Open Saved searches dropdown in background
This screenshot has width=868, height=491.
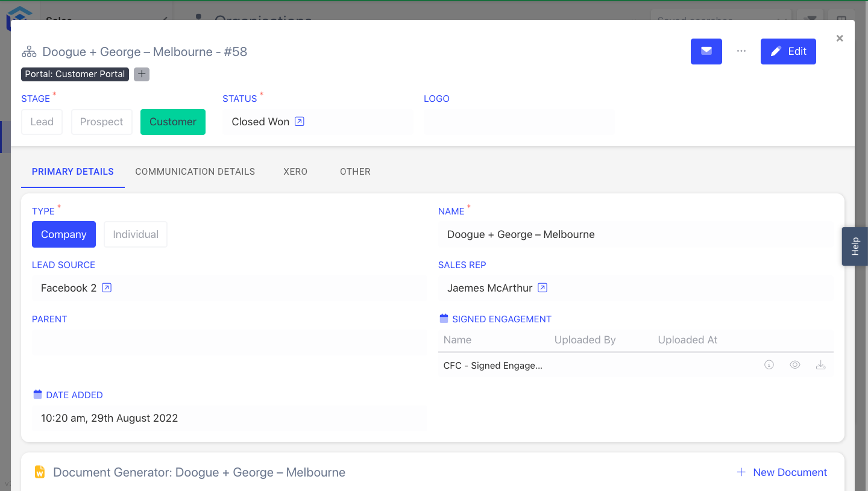(721, 15)
